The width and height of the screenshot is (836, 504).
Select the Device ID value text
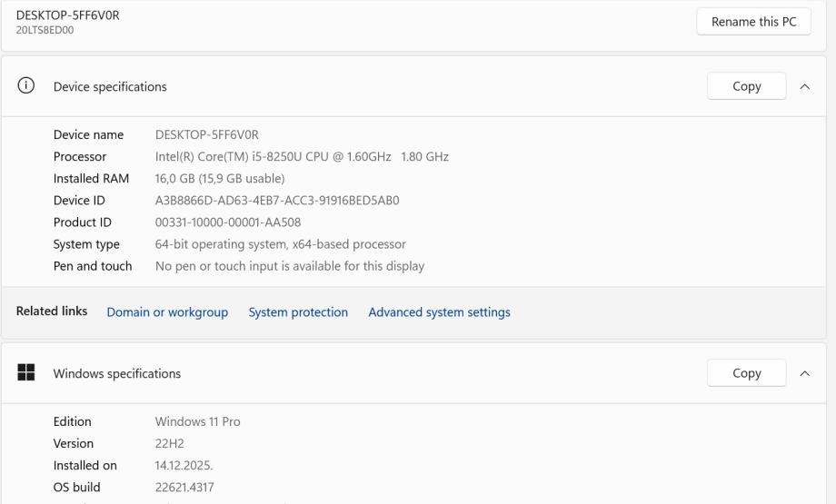coord(277,201)
